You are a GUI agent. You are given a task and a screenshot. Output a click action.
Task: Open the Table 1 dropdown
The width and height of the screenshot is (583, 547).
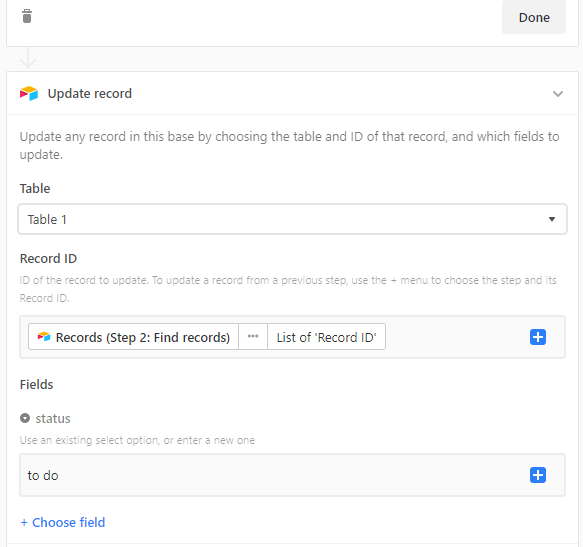point(292,219)
